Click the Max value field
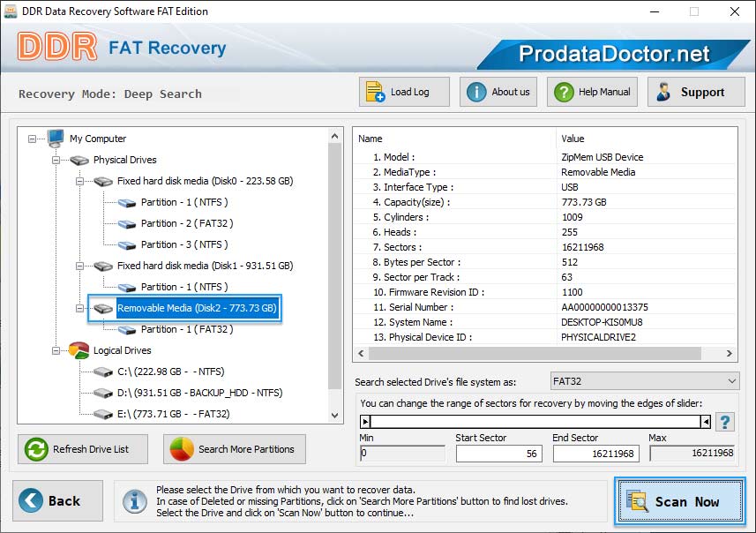Image resolution: width=756 pixels, height=533 pixels. pyautogui.click(x=692, y=453)
